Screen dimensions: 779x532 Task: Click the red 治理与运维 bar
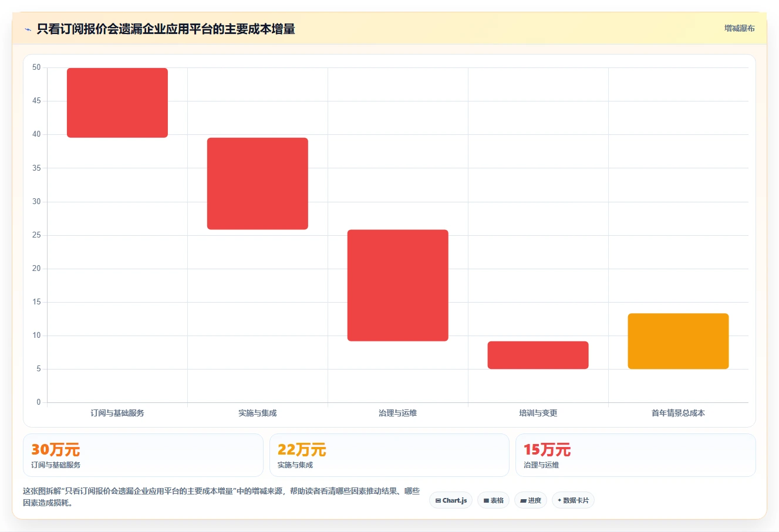398,285
